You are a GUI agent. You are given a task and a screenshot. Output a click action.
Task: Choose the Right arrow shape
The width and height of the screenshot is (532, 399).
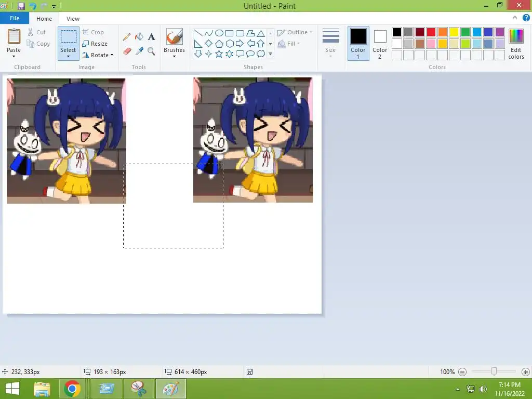[240, 44]
